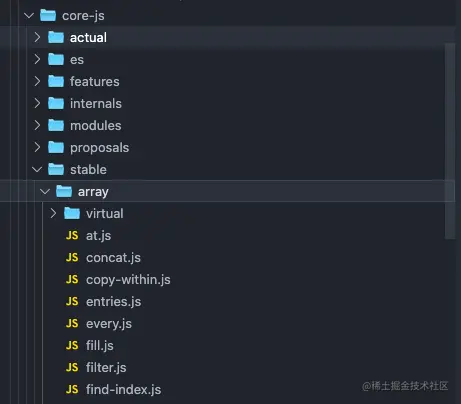Viewport: 461px width, 404px height.
Task: Collapse the array folder chevron
Action: (x=45, y=191)
